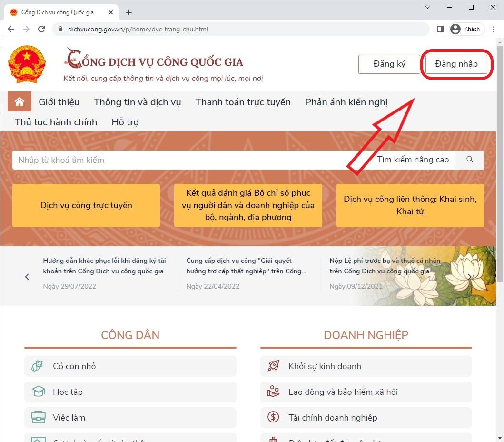
Task: Close the Cổng Dịch vụ công tab
Action: pyautogui.click(x=111, y=12)
